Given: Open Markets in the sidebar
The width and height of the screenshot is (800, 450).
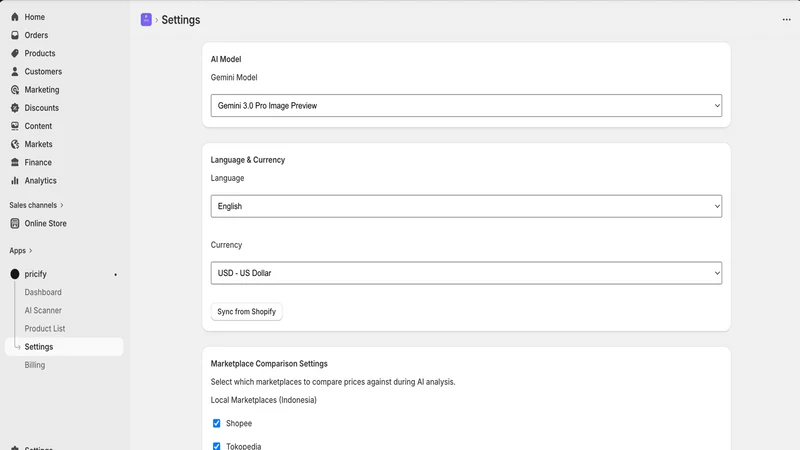Looking at the screenshot, I should [x=38, y=144].
